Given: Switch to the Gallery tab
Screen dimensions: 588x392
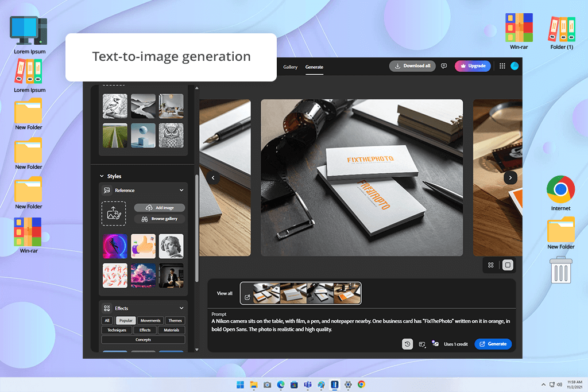Looking at the screenshot, I should (290, 67).
